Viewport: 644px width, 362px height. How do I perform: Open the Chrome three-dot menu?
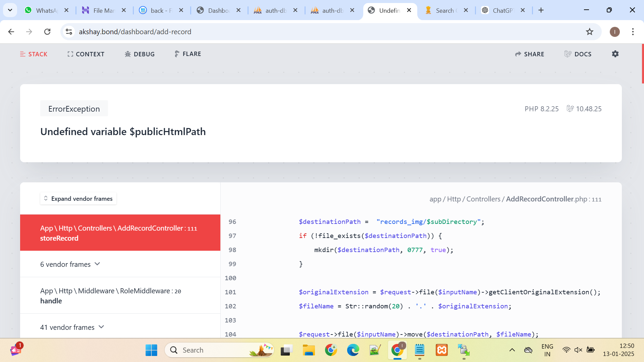coord(633,32)
